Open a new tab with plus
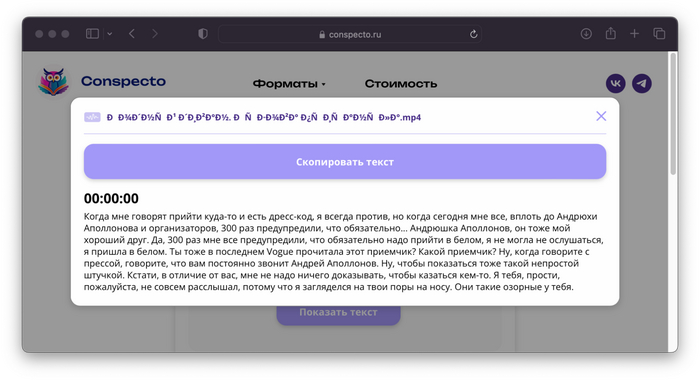The width and height of the screenshot is (700, 380). click(634, 34)
